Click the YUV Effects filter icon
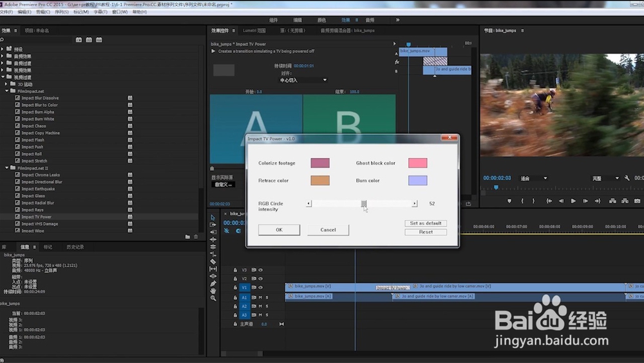This screenshot has width=644, height=363. pyautogui.click(x=99, y=40)
